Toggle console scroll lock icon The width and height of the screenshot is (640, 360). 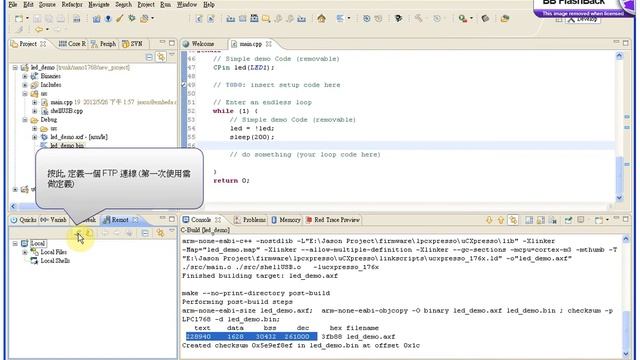(541, 220)
